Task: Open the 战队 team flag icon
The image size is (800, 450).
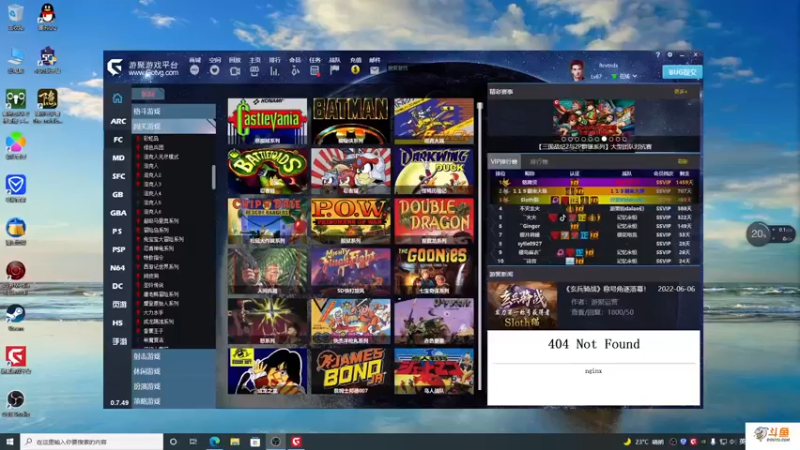Action: [335, 70]
